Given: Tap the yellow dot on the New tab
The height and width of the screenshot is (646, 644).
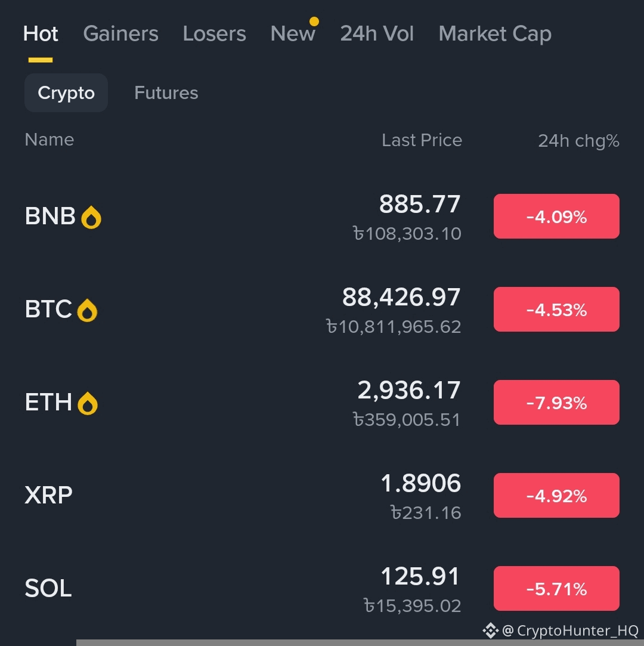Looking at the screenshot, I should (x=314, y=21).
